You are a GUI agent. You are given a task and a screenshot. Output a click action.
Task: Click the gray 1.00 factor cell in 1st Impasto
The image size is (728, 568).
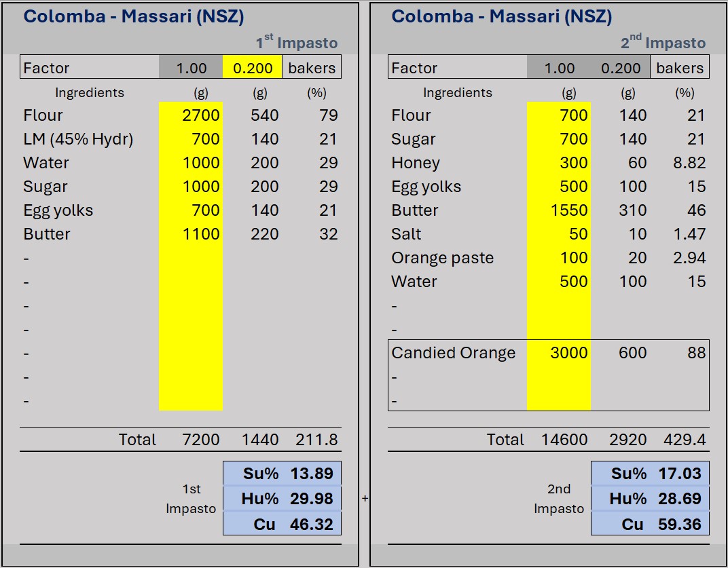pos(192,68)
